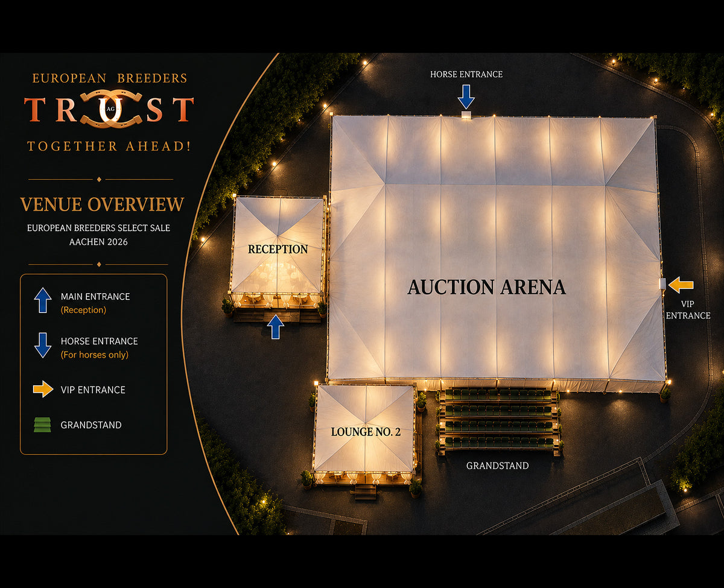Click the Venue Overview heading
Viewport: 724px width, 588px height.
[x=102, y=204]
